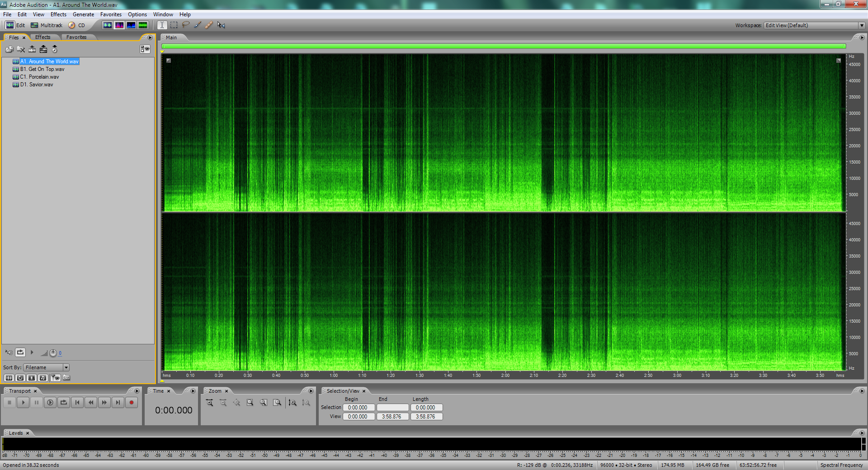Viewport: 868px width, 470px height.
Task: Open the Favorites menu
Action: click(111, 14)
